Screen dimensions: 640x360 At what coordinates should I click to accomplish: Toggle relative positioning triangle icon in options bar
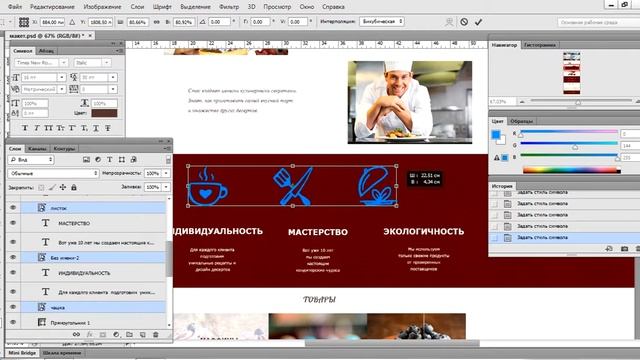click(x=72, y=22)
